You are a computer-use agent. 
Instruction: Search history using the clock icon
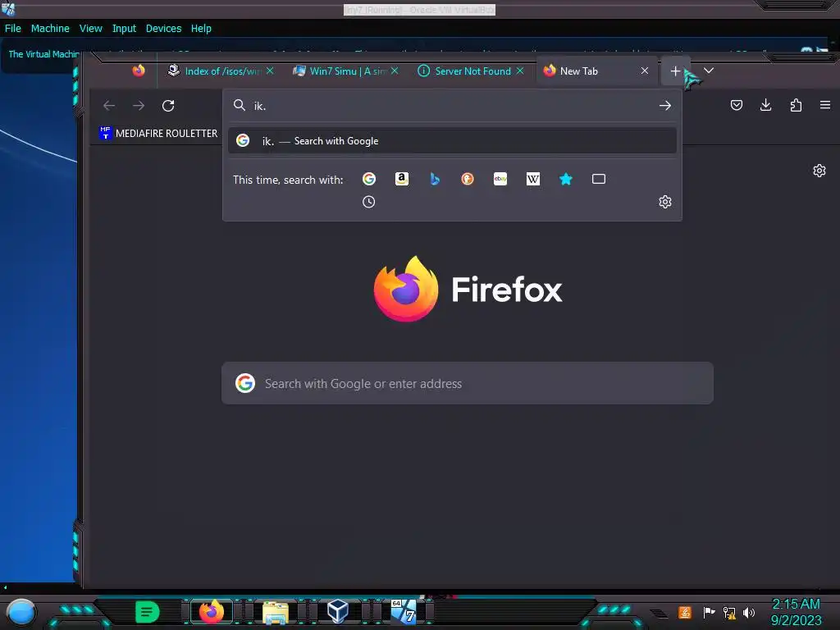368,202
